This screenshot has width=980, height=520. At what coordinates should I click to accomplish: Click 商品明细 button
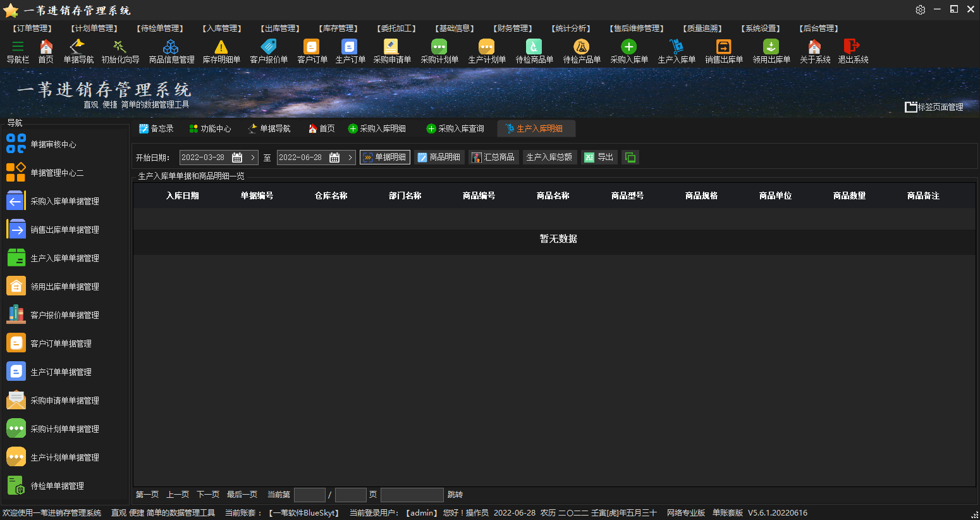pyautogui.click(x=439, y=158)
